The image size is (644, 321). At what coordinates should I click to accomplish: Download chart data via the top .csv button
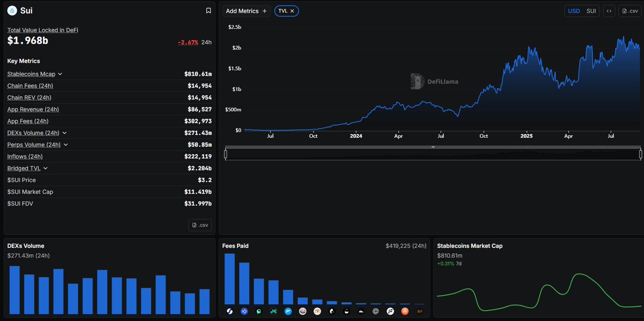click(630, 11)
